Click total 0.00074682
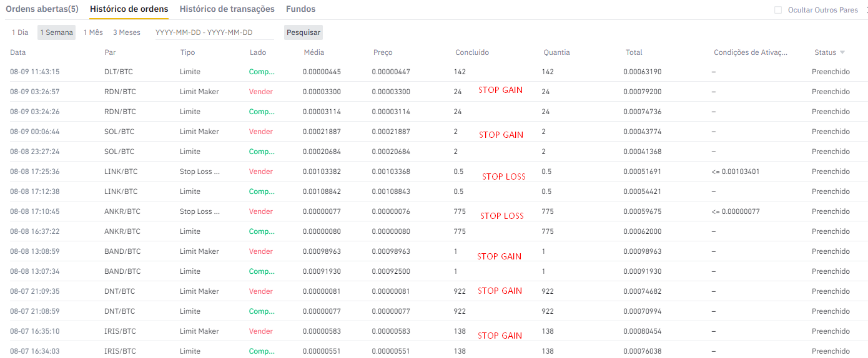Screen dimensions: 868x358 point(643,291)
